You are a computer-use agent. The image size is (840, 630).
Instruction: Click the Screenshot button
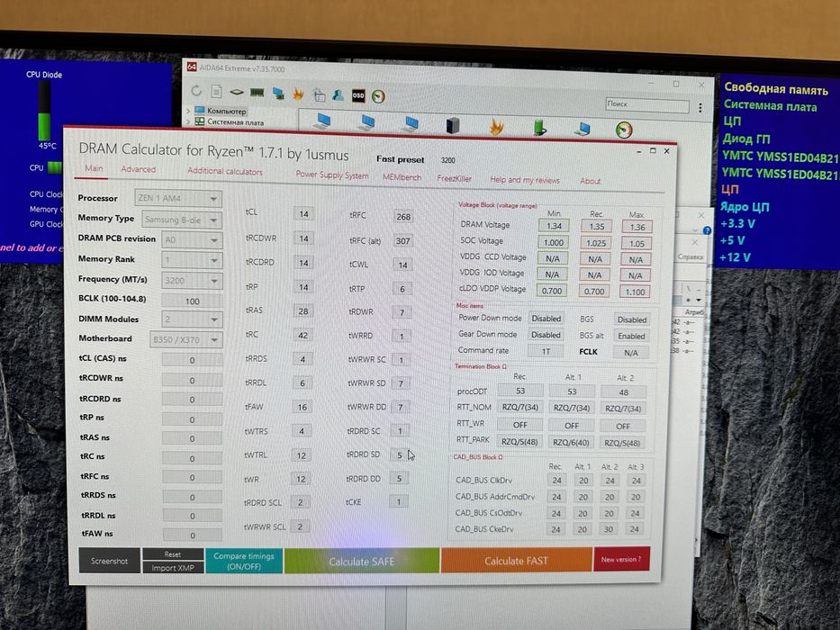click(109, 561)
